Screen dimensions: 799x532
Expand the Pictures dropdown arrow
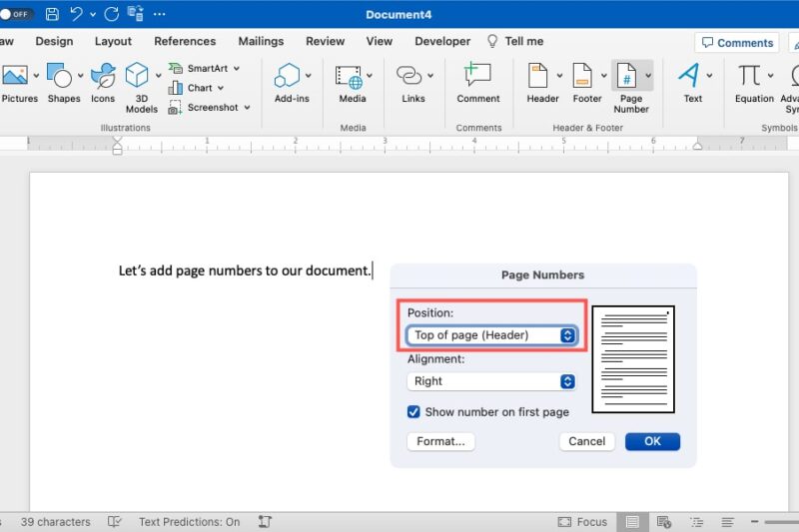coord(36,76)
